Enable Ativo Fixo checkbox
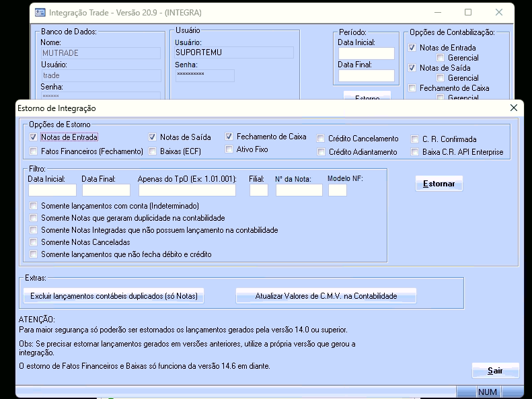532x399 pixels. coord(229,149)
